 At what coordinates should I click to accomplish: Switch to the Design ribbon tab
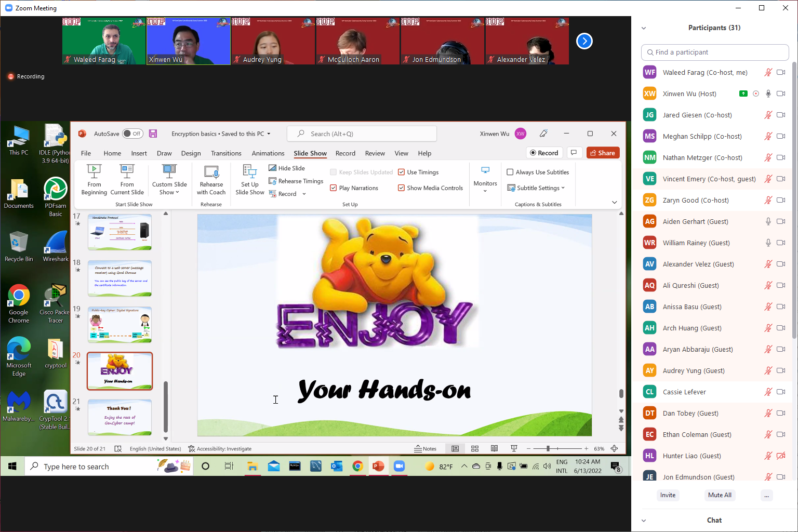(191, 153)
